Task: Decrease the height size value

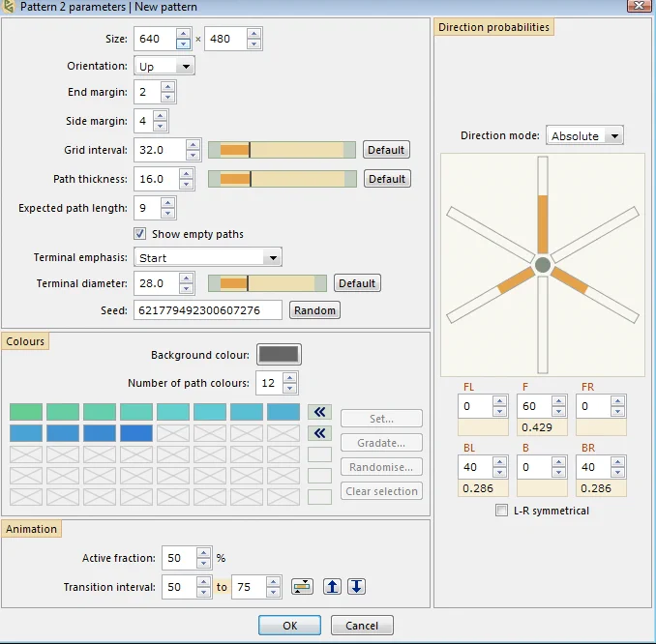Action: click(253, 44)
